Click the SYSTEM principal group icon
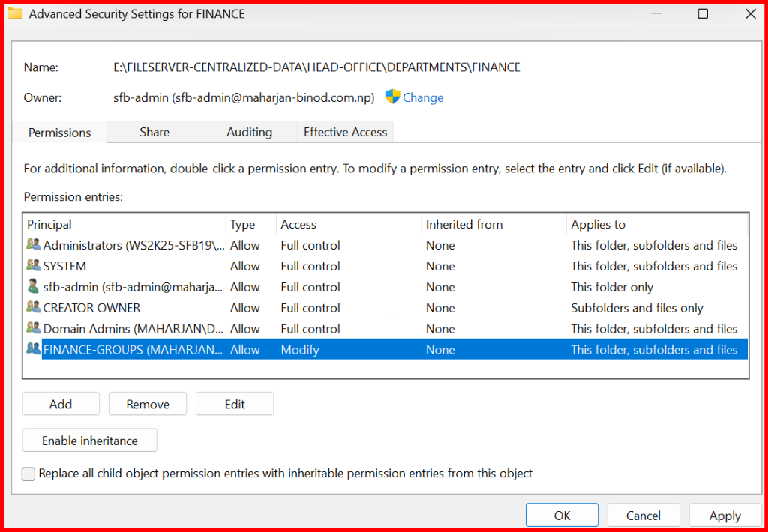768x532 pixels. coord(34,266)
